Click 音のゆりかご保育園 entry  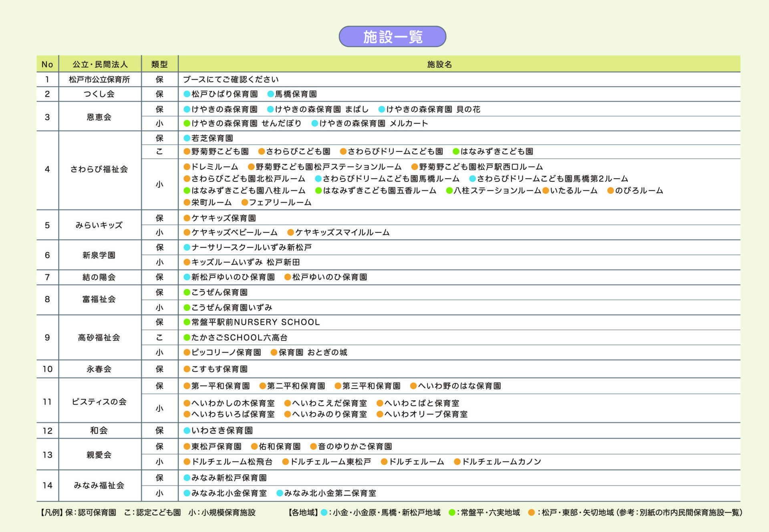tap(355, 446)
